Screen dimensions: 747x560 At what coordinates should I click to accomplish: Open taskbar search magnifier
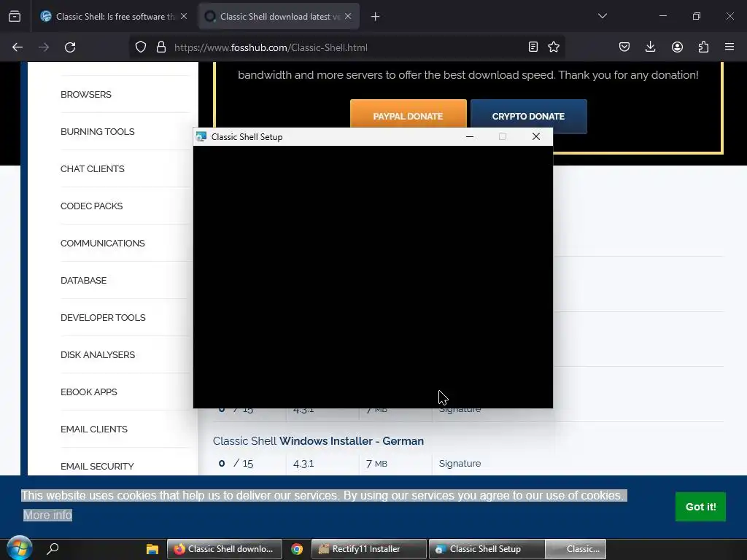pyautogui.click(x=53, y=548)
